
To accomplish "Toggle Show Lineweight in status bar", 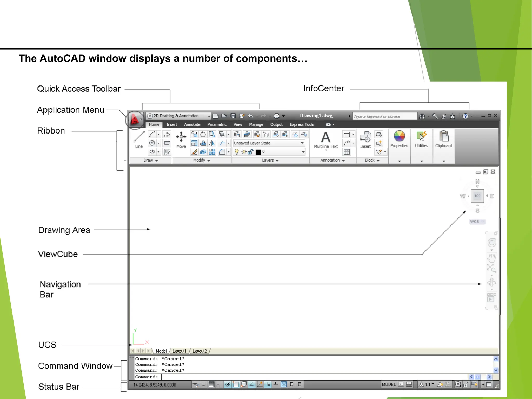I will coord(276,384).
